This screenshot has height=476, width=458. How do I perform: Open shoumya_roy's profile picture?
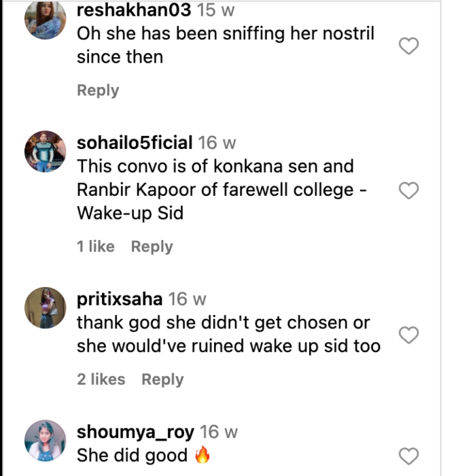[x=46, y=440]
